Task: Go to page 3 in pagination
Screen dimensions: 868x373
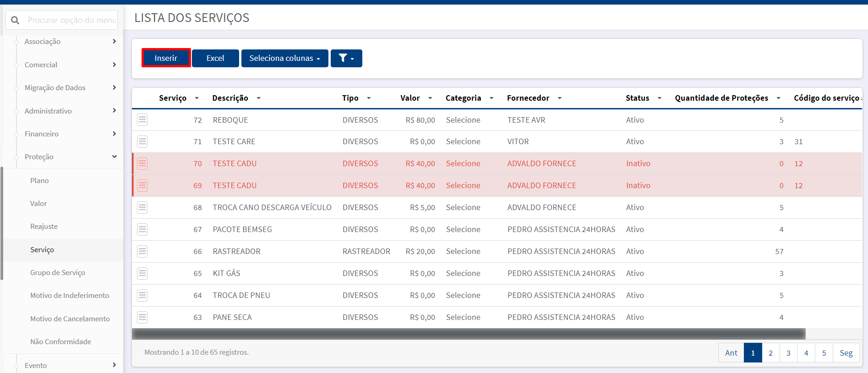Action: pos(788,353)
